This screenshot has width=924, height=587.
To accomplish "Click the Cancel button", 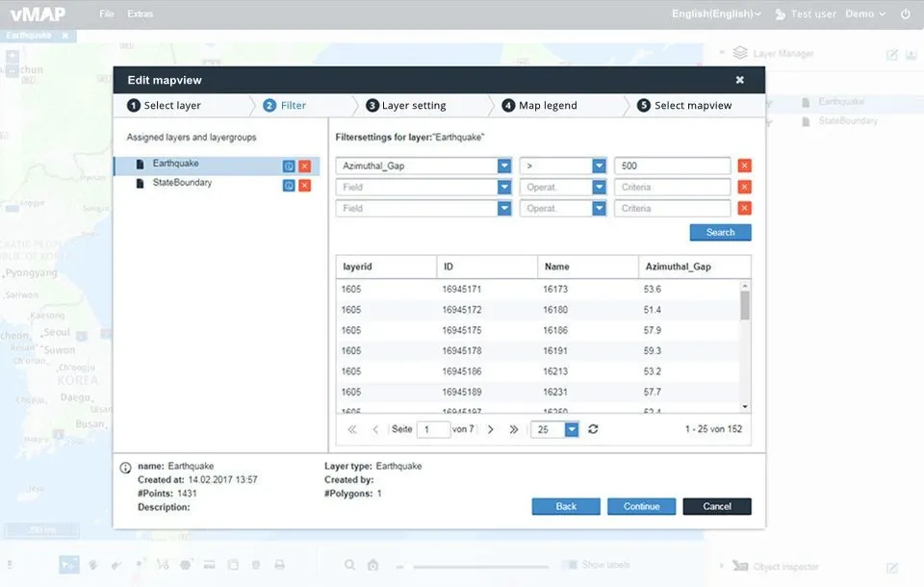I will tap(716, 506).
